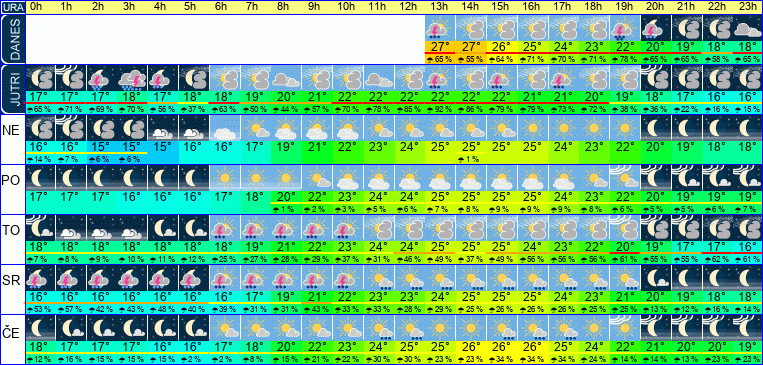Open the JUTRI row tab
Viewport: 763px width, 365px height.
point(12,89)
